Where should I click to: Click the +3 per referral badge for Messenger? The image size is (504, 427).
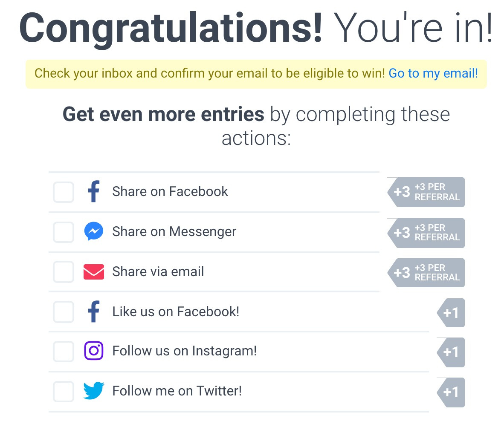tap(426, 233)
